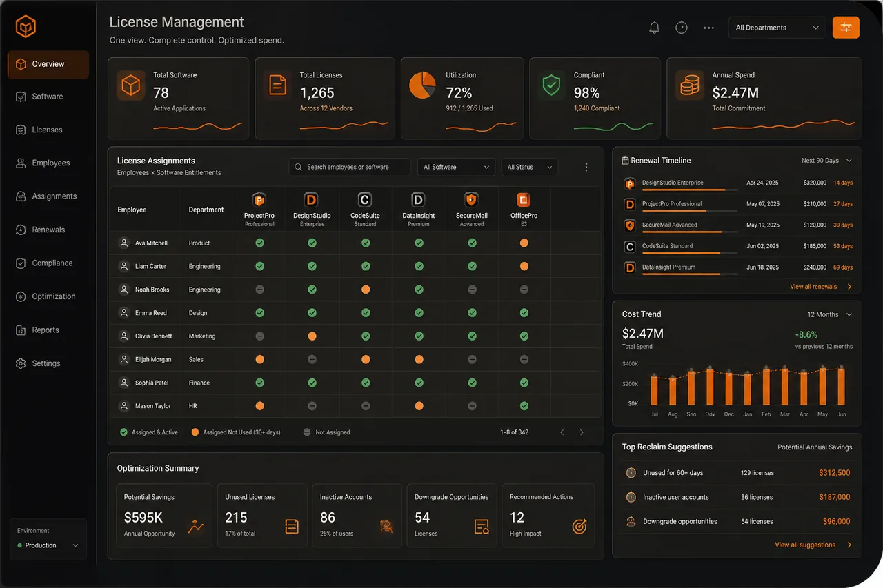
Task: Click View all renewals link
Action: 821,287
